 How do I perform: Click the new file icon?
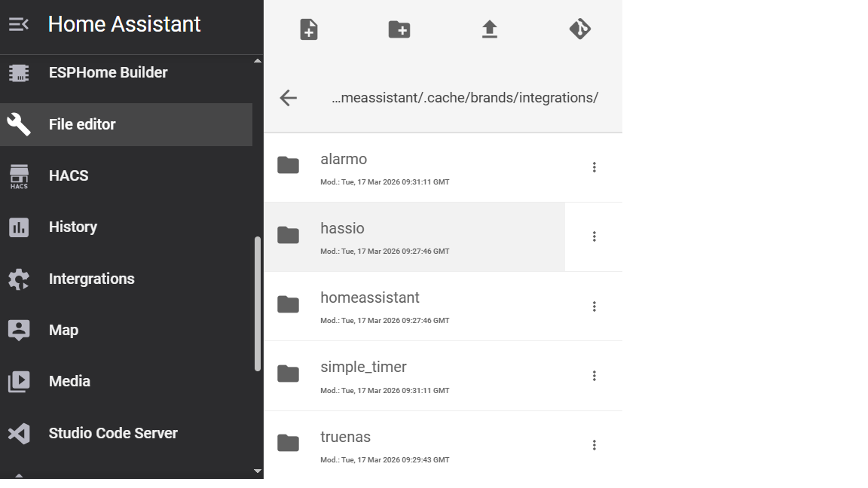point(309,29)
